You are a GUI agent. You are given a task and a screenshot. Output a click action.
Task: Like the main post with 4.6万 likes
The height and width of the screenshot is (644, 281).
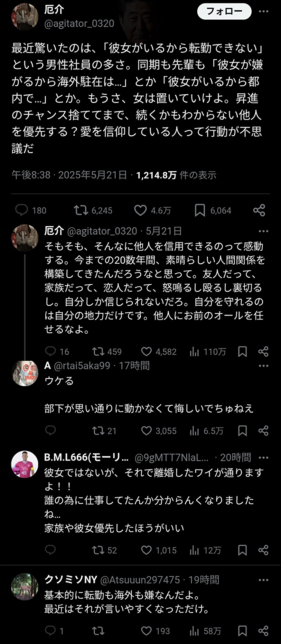[x=140, y=210]
